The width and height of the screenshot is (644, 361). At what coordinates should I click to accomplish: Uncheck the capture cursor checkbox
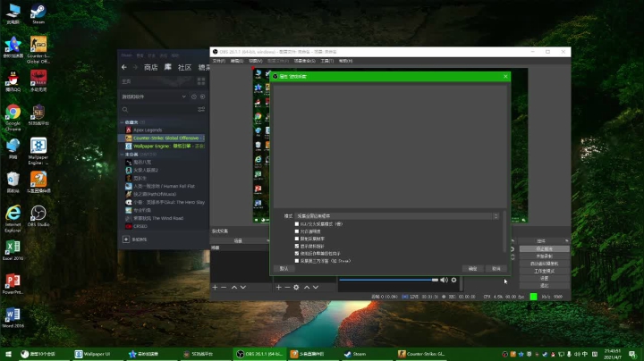point(297,246)
